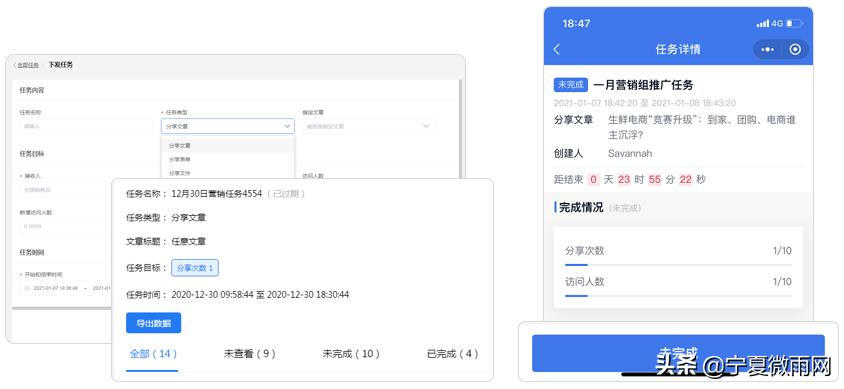Open the 任务类型 dropdown showing 分享文章
844x389 pixels.
228,126
